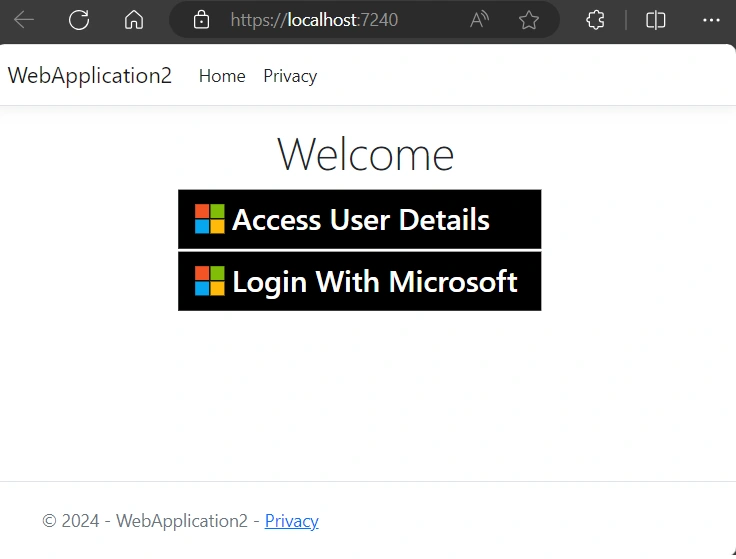
Task: Click the Access User Details button
Action: tap(360, 219)
